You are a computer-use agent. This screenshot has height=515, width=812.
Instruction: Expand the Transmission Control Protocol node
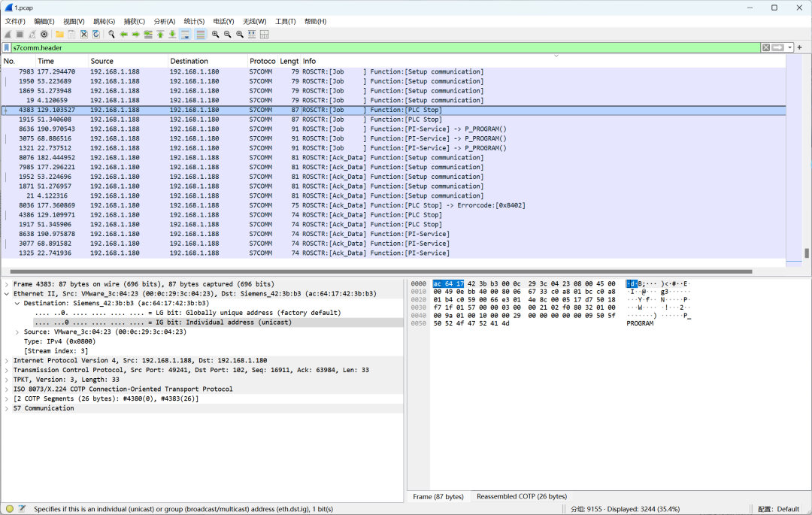pos(6,370)
